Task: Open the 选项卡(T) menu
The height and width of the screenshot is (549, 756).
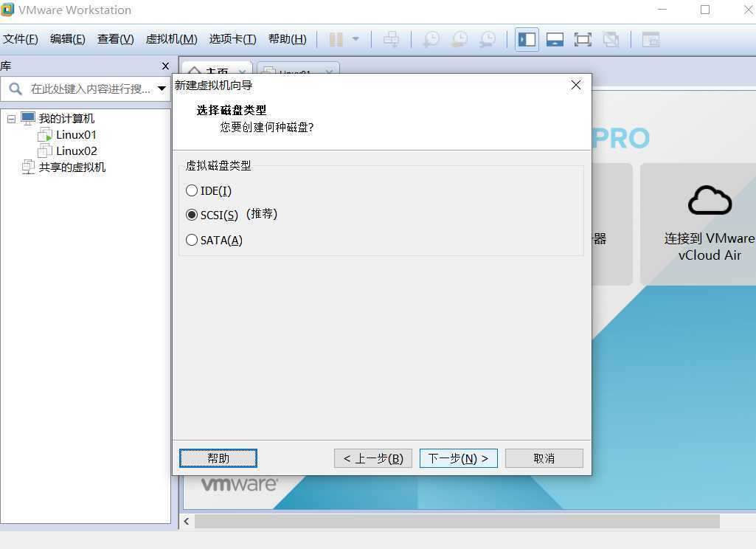Action: [233, 39]
